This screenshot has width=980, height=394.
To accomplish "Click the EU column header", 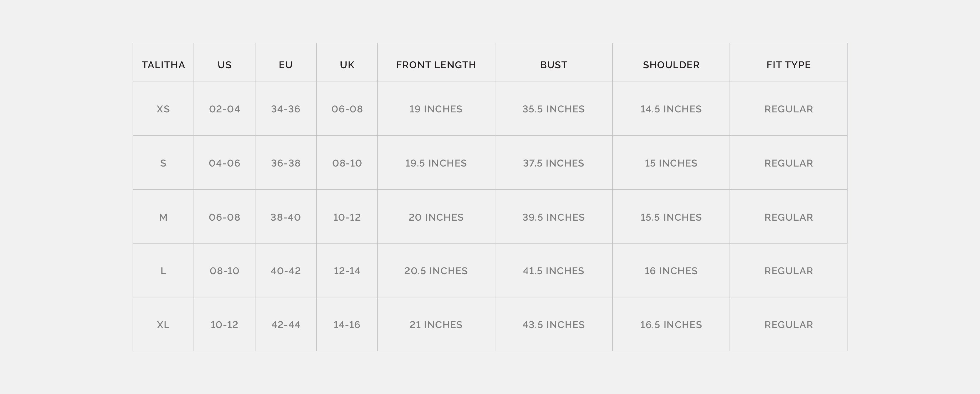I will click(286, 65).
